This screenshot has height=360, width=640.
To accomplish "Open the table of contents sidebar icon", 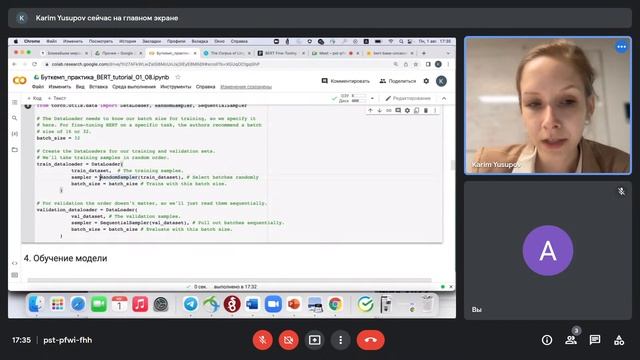I will click(x=15, y=102).
